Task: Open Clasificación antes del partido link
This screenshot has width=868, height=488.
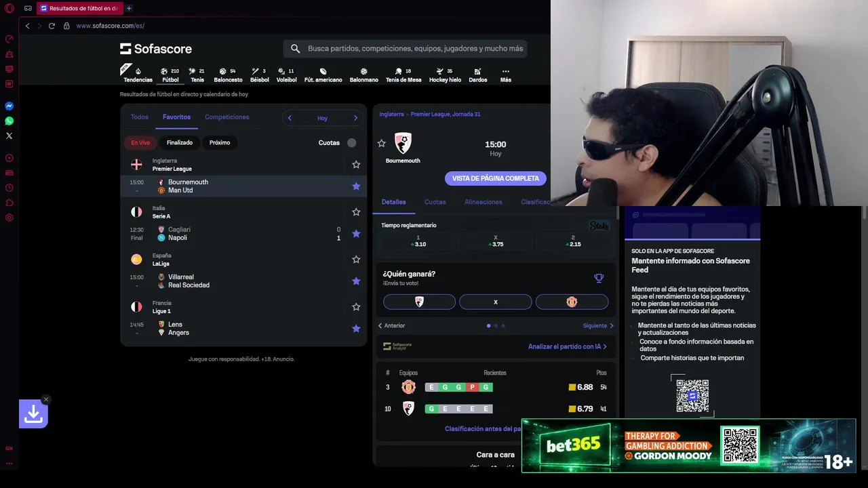Action: [x=483, y=429]
